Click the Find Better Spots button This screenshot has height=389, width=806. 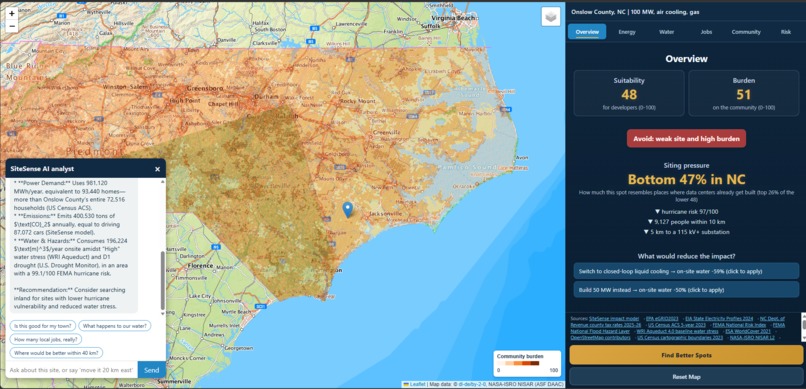(x=686, y=355)
